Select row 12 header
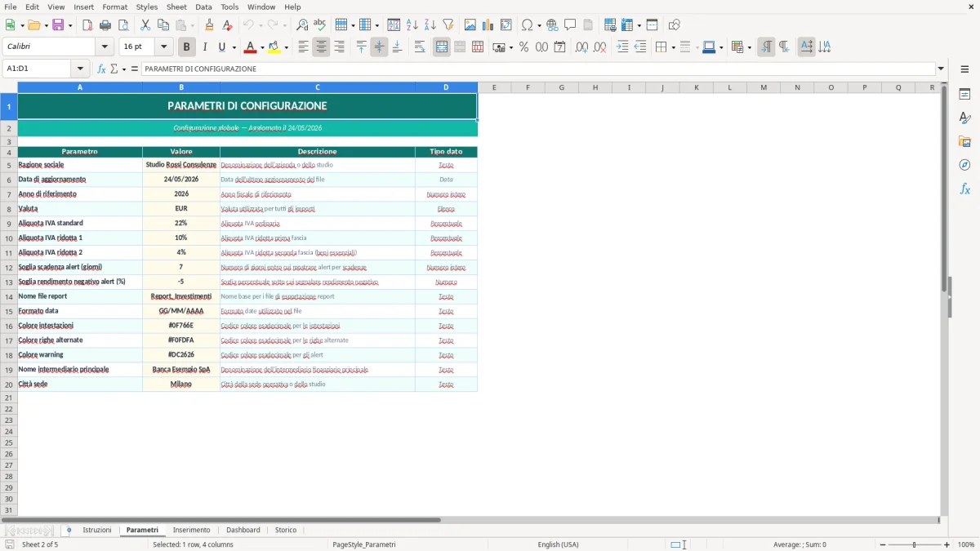Screen dimensions: 980x551 coord(9,268)
